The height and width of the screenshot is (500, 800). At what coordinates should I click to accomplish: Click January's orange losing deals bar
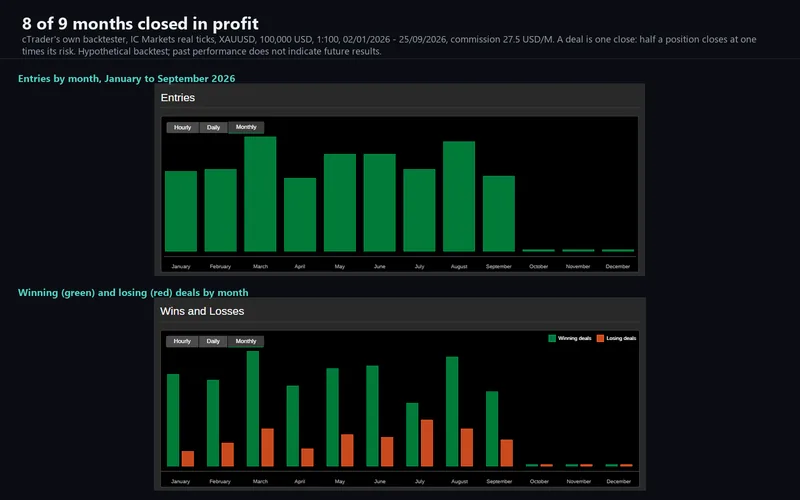click(x=188, y=459)
